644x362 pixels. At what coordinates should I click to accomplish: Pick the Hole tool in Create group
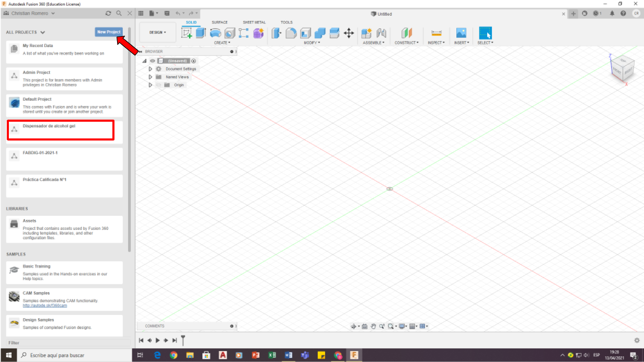tap(229, 33)
